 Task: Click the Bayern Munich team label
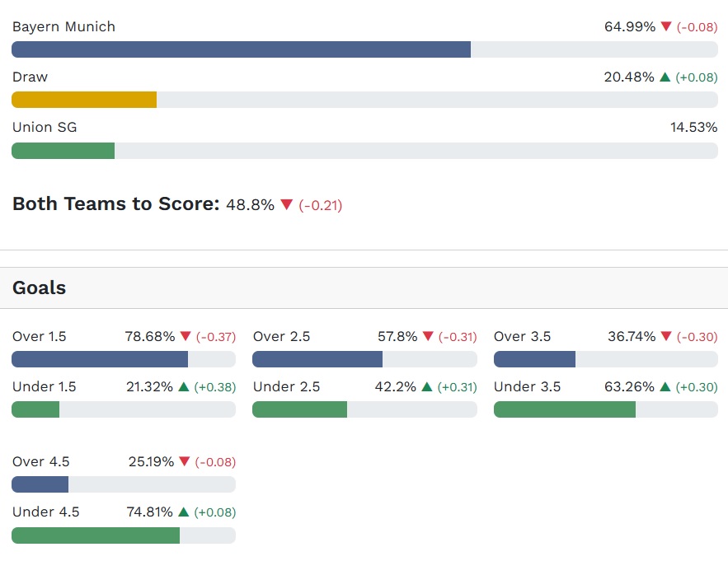63,27
